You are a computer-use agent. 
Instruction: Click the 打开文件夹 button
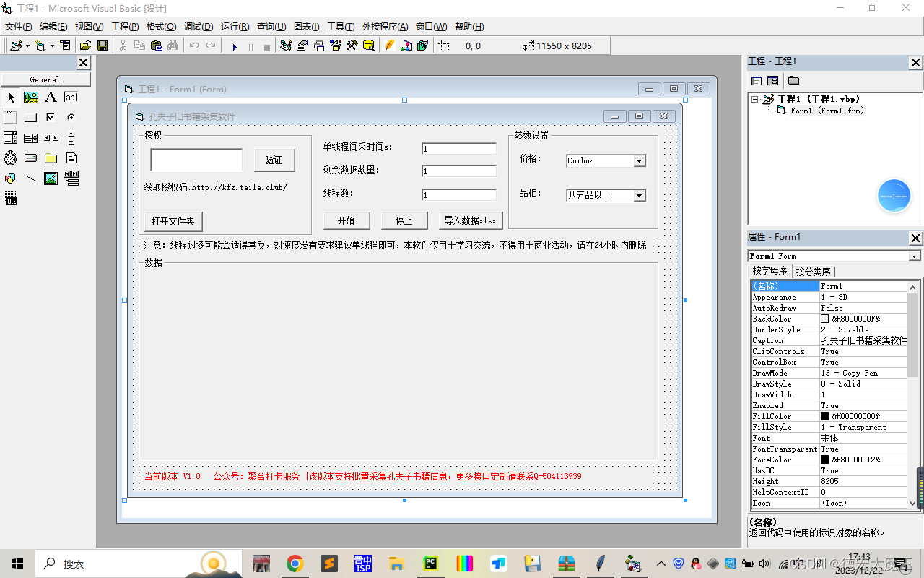pyautogui.click(x=173, y=221)
